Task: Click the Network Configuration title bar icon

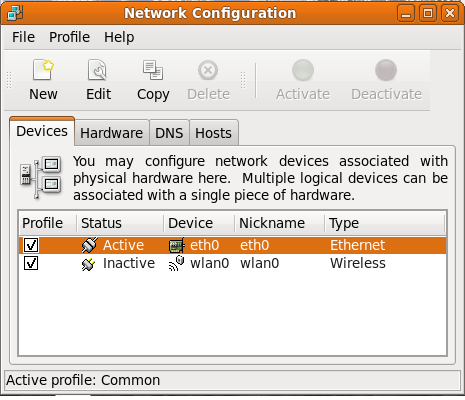Action: 15,13
